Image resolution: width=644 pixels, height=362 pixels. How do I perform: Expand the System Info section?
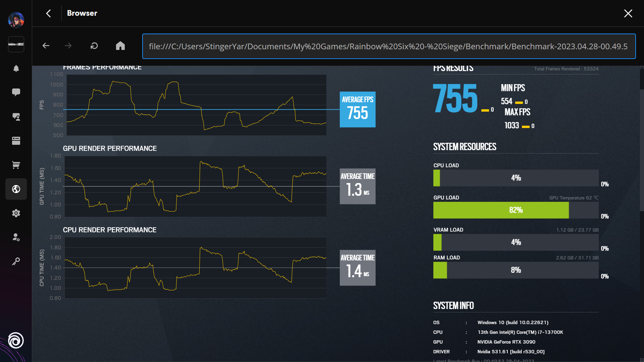point(453,305)
